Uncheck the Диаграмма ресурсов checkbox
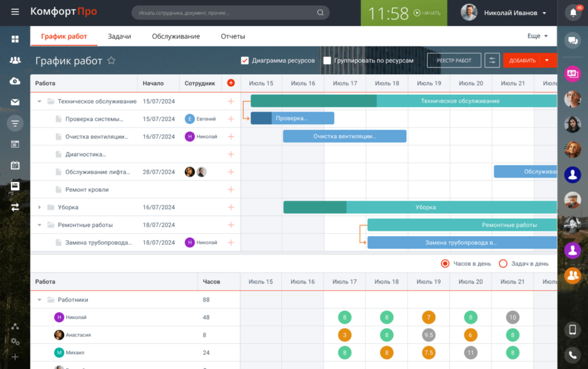 pos(245,60)
